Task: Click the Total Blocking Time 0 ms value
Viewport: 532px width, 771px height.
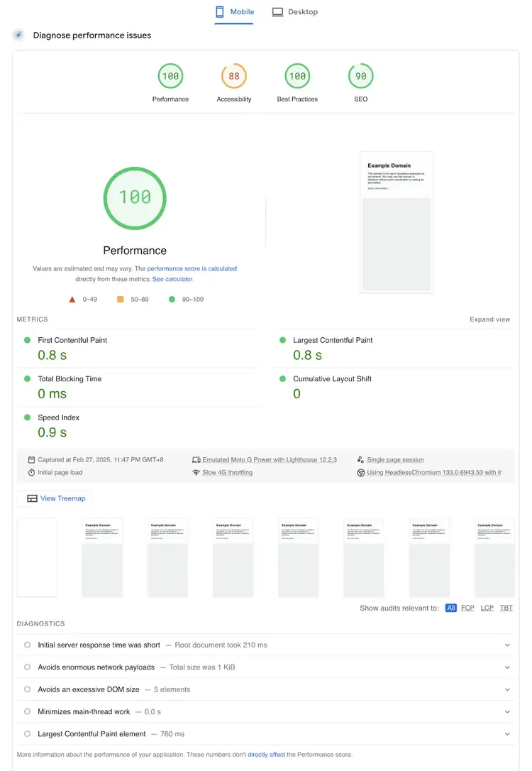Action: (x=52, y=394)
